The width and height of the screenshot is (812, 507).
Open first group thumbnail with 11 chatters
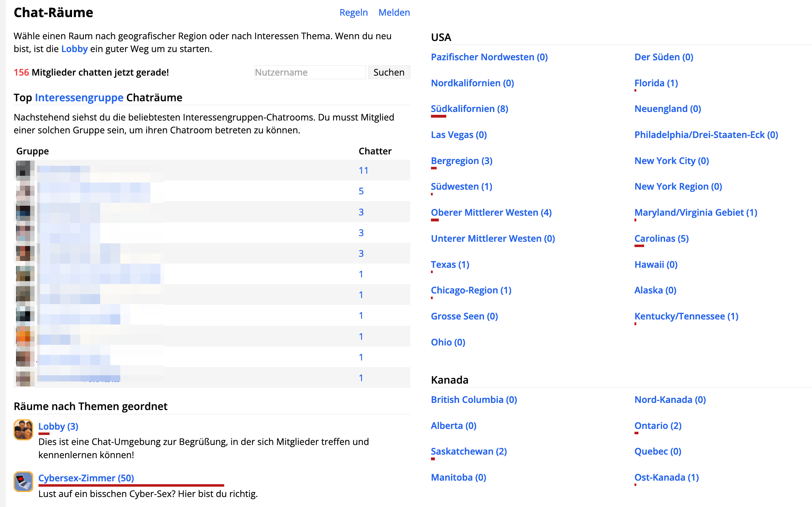tap(25, 170)
